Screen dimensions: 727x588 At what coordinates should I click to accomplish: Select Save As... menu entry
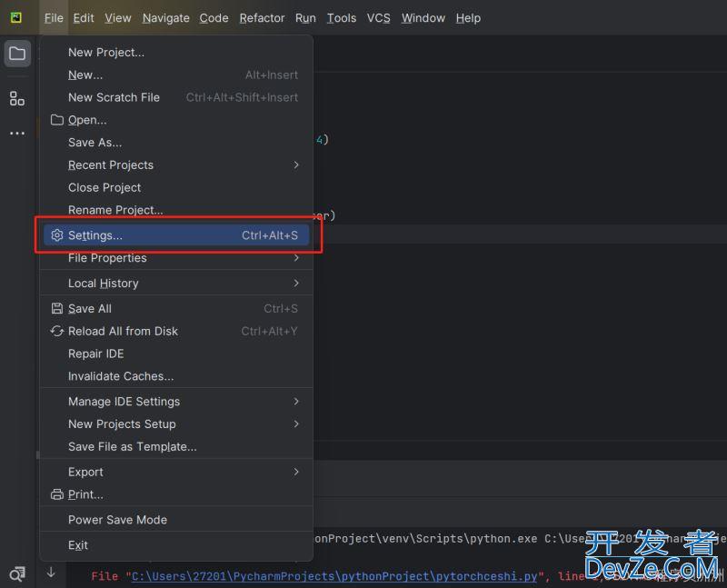tap(176, 143)
